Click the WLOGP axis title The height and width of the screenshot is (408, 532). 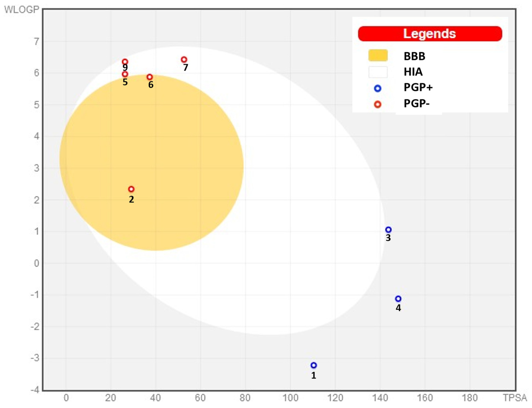[x=22, y=10]
